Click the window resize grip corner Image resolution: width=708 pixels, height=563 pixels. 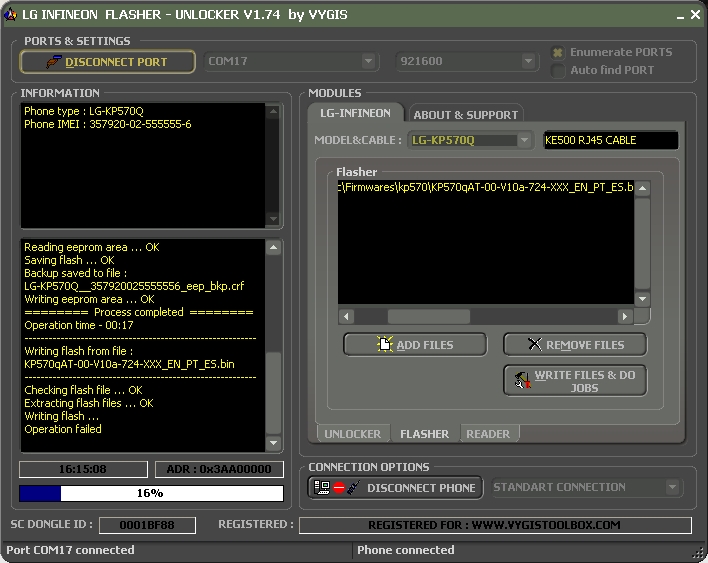pos(699,553)
